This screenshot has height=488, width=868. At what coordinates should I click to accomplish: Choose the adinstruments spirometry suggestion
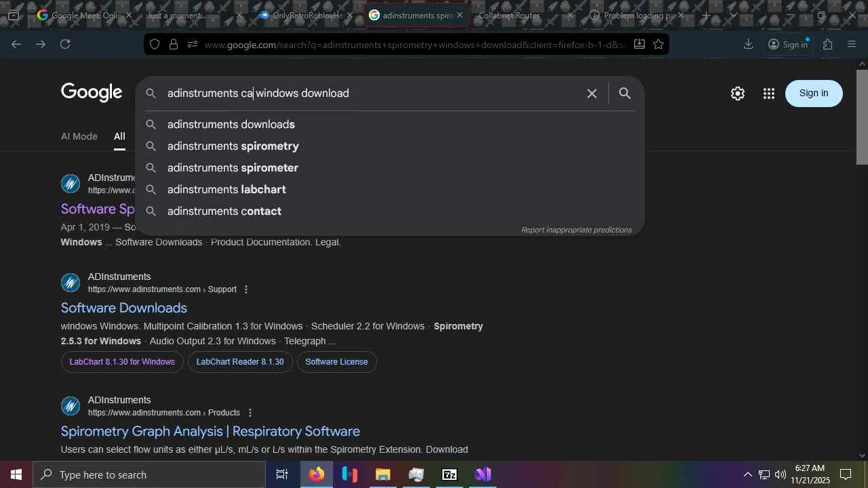click(389, 146)
